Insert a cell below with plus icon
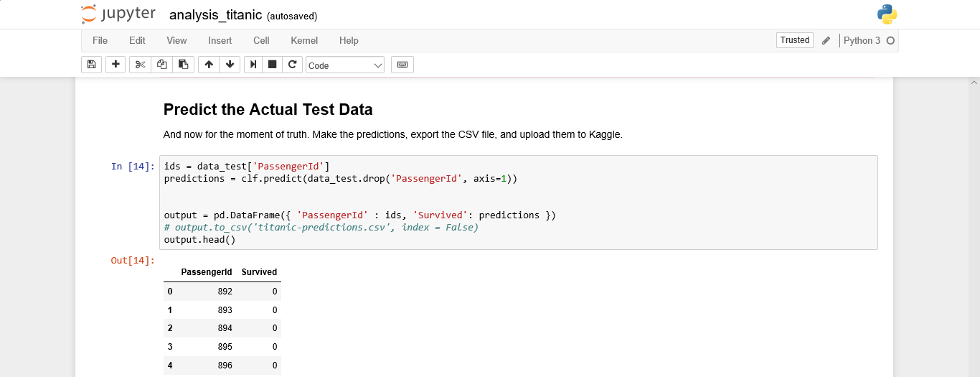The image size is (980, 377). (116, 65)
